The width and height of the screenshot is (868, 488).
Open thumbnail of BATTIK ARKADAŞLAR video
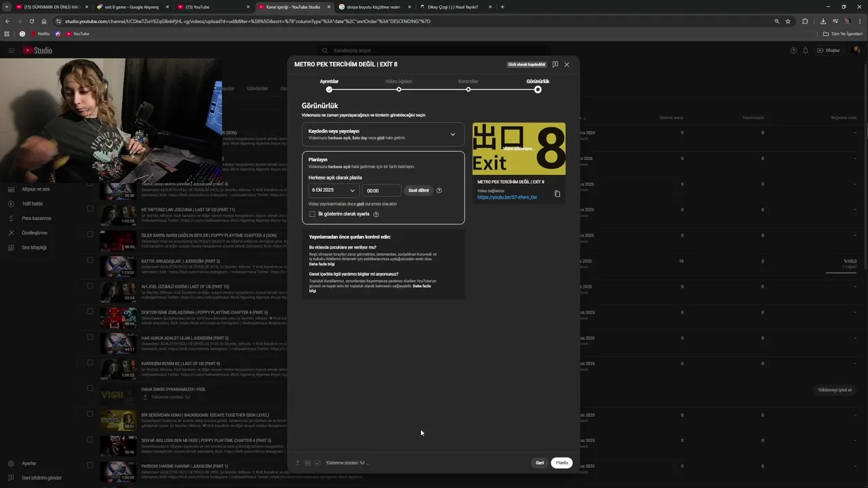(118, 266)
